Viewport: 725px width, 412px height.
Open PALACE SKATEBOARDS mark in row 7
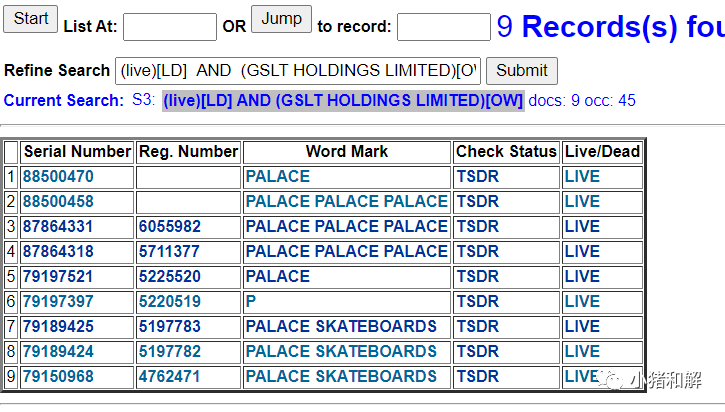pyautogui.click(x=341, y=326)
